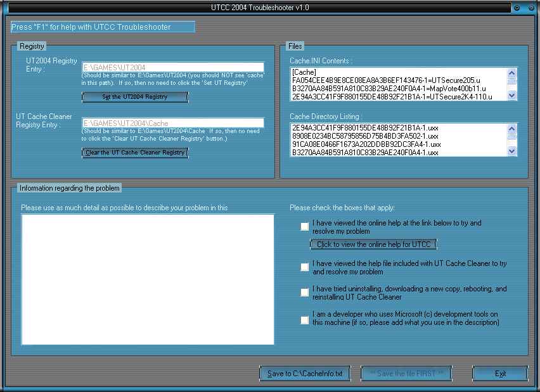540x392 pixels.
Task: Click the UT2004 Registry Entry field
Action: 173,67
